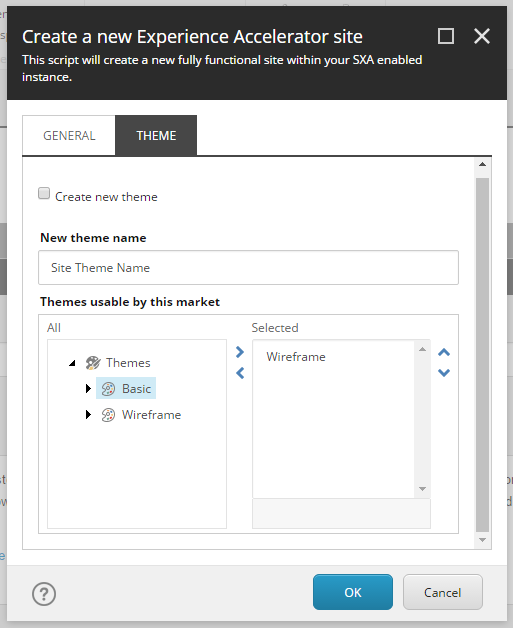The width and height of the screenshot is (513, 628).
Task: Click the Themes folder palette icon
Action: [x=93, y=363]
